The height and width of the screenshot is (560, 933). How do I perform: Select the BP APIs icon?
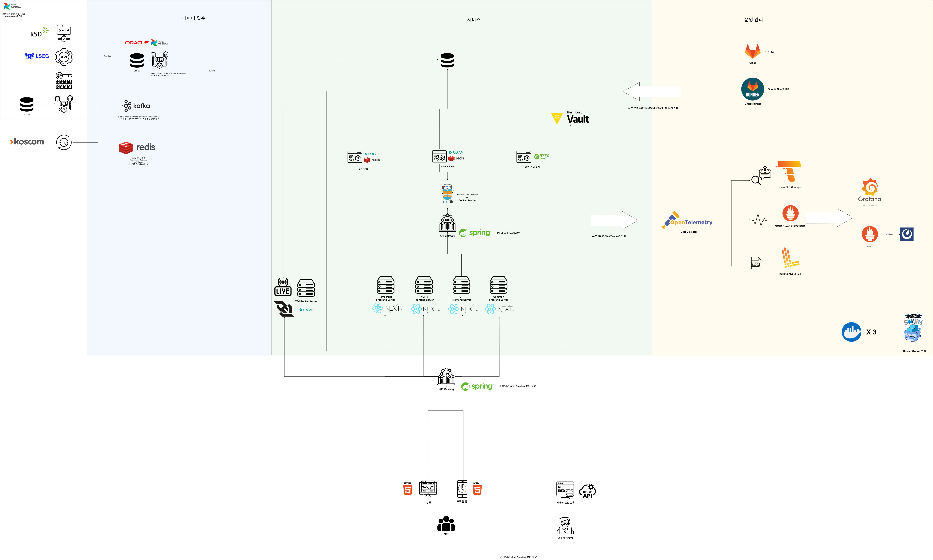[x=355, y=157]
